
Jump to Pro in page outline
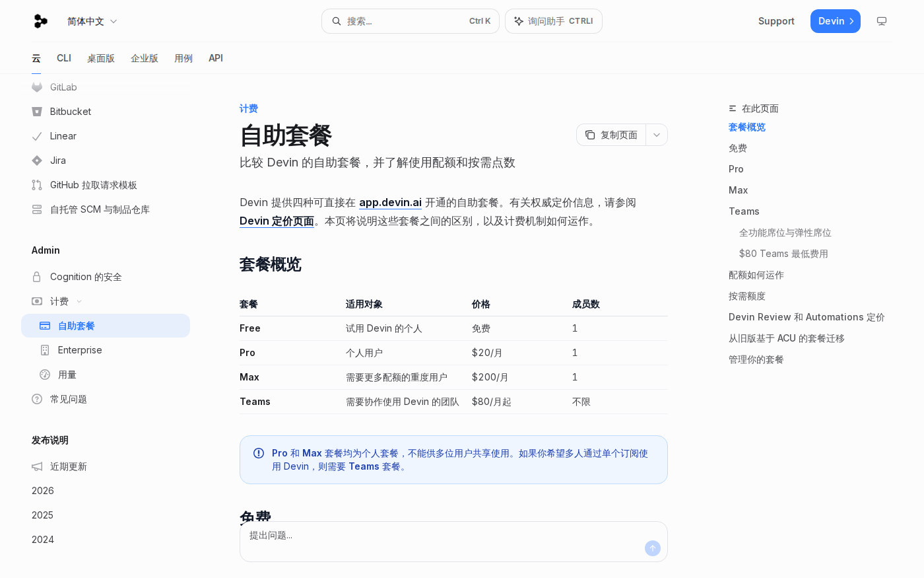coord(736,169)
